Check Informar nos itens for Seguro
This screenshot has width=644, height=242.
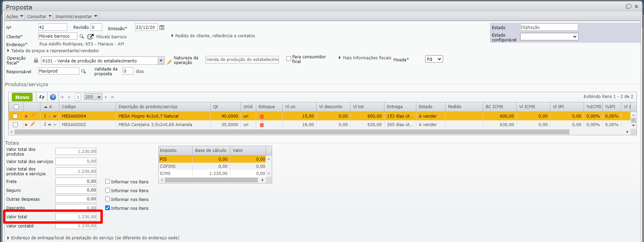(x=108, y=190)
